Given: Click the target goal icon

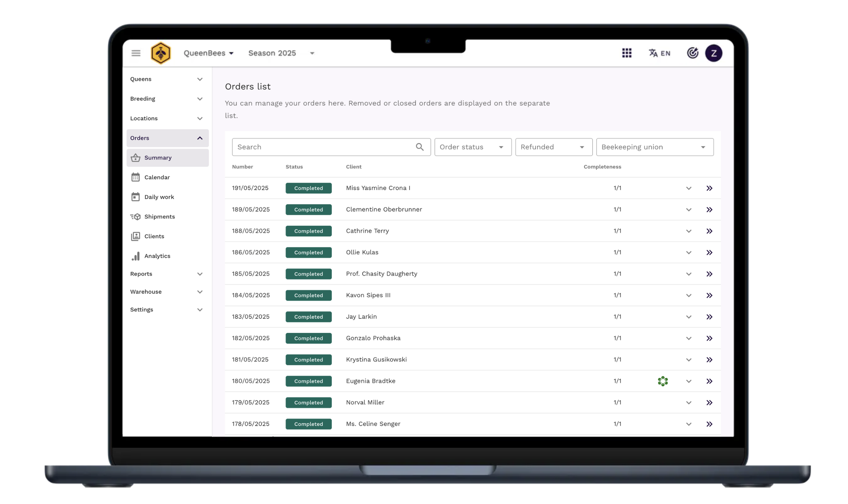Looking at the screenshot, I should [692, 53].
